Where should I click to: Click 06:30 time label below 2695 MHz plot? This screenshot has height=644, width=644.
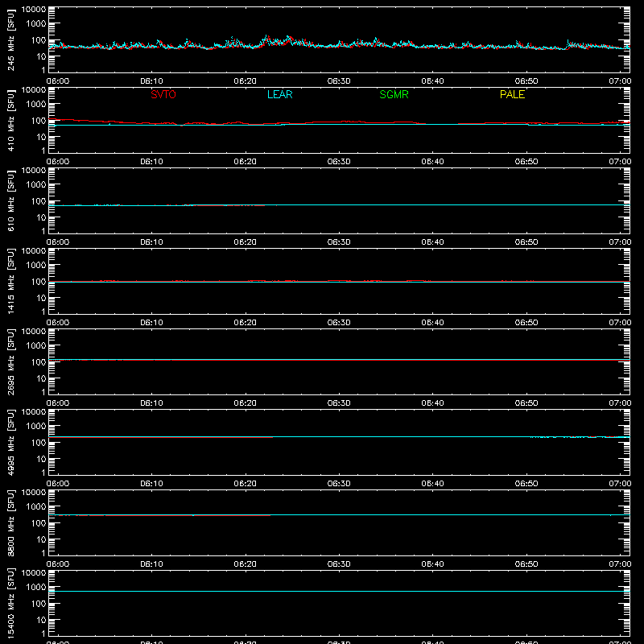coord(339,403)
